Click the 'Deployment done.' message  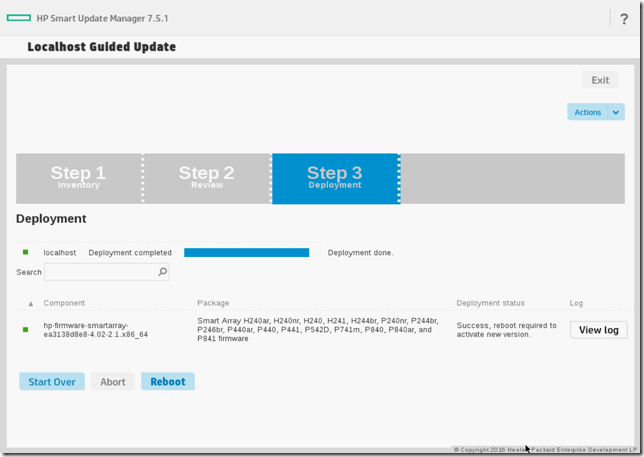click(x=360, y=253)
